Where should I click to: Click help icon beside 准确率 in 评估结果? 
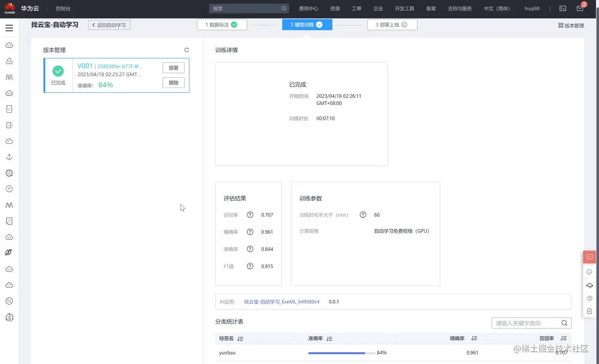(250, 249)
